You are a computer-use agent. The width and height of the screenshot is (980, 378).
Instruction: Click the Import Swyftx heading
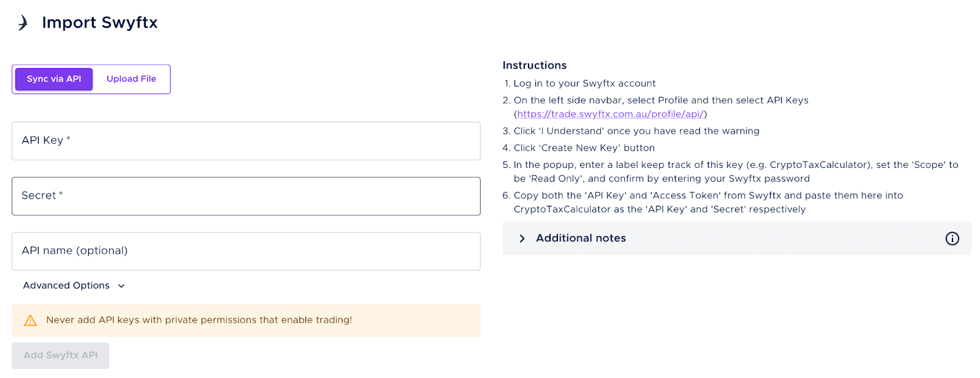click(x=100, y=23)
